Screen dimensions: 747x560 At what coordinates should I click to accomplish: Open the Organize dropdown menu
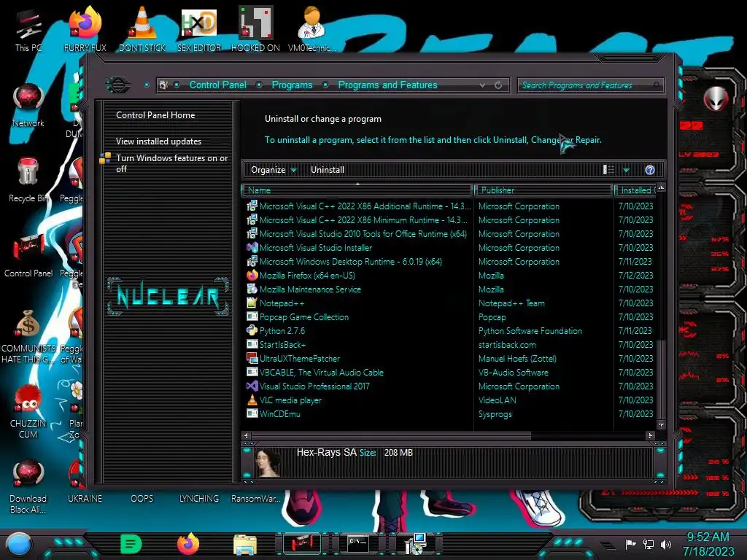(x=274, y=170)
